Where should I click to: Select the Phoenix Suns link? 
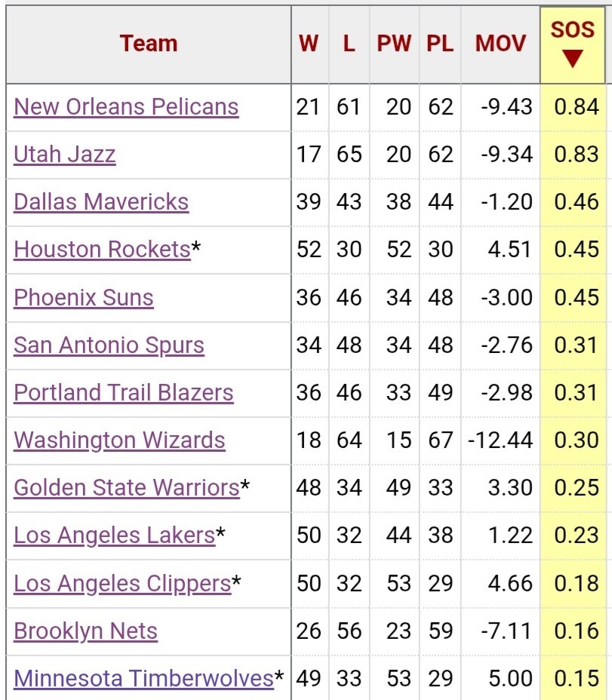point(84,297)
